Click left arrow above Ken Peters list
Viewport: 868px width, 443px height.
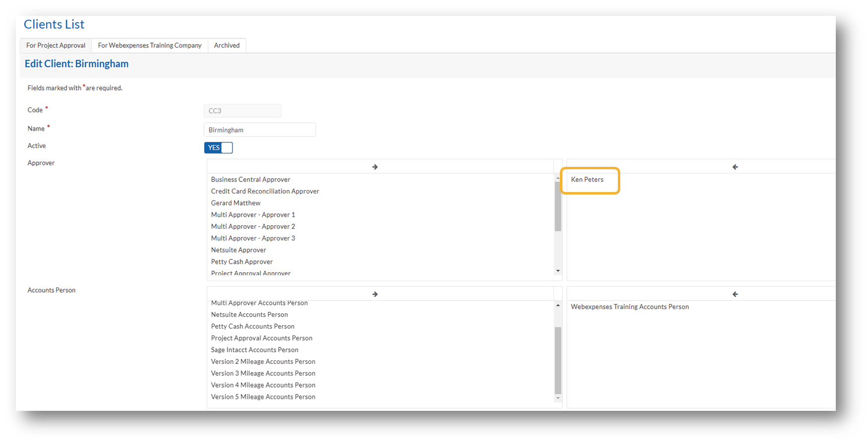coord(735,167)
